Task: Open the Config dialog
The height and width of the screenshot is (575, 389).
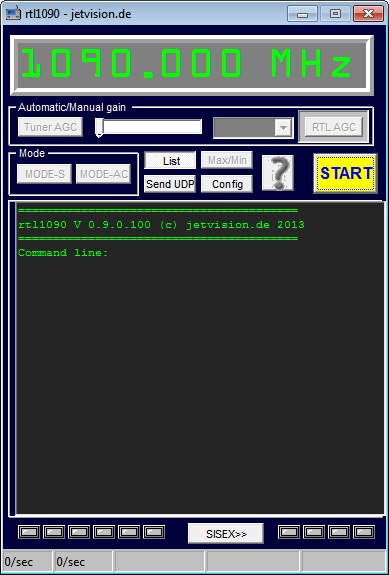Action: (227, 184)
